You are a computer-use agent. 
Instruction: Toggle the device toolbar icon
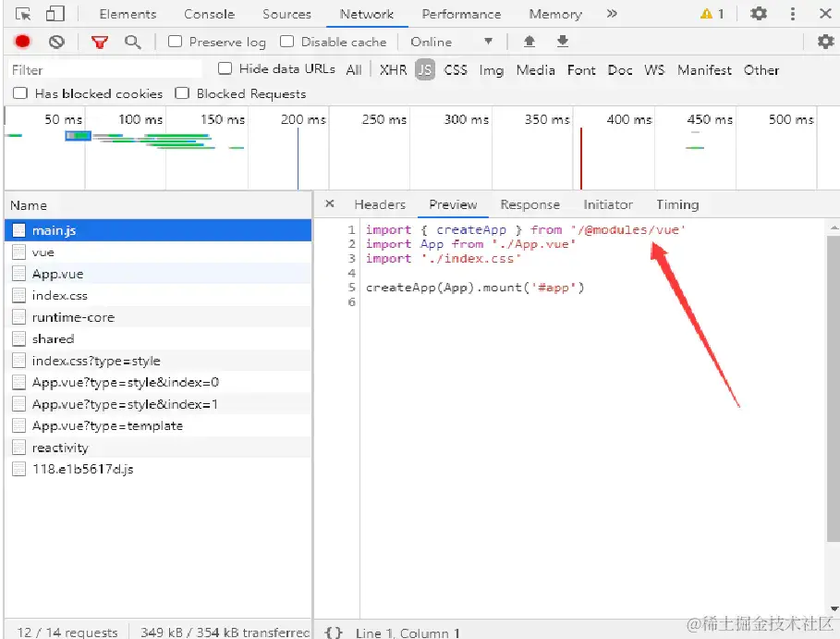pos(55,13)
